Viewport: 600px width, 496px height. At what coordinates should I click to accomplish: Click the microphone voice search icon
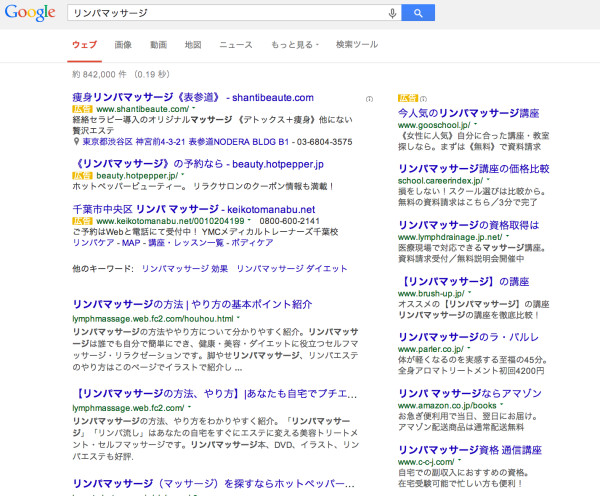(x=392, y=13)
